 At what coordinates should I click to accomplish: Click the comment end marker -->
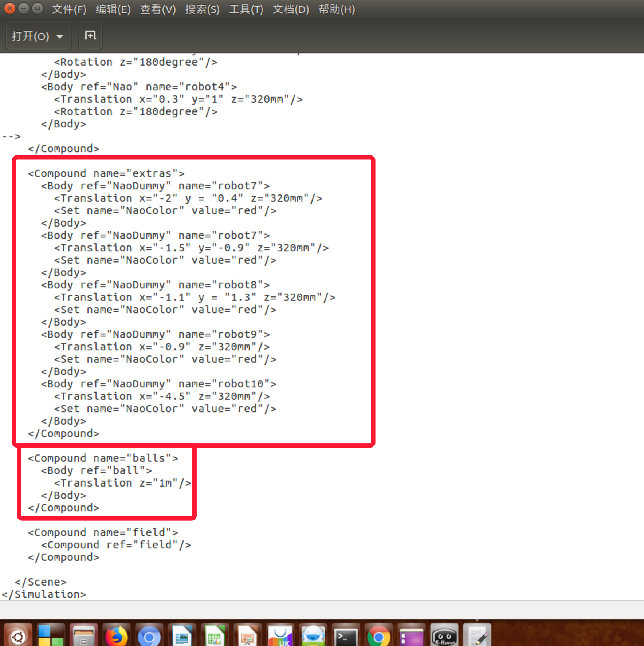(x=11, y=137)
